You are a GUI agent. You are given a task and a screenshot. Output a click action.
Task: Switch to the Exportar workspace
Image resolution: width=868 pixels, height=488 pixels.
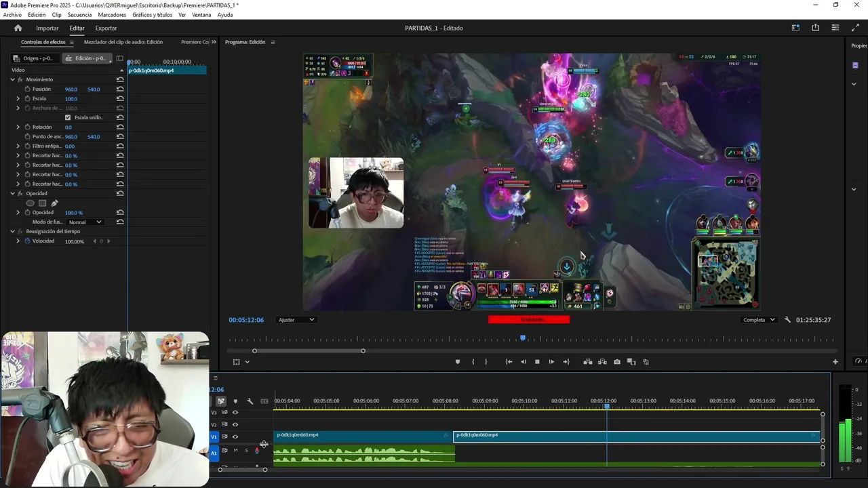tap(106, 28)
